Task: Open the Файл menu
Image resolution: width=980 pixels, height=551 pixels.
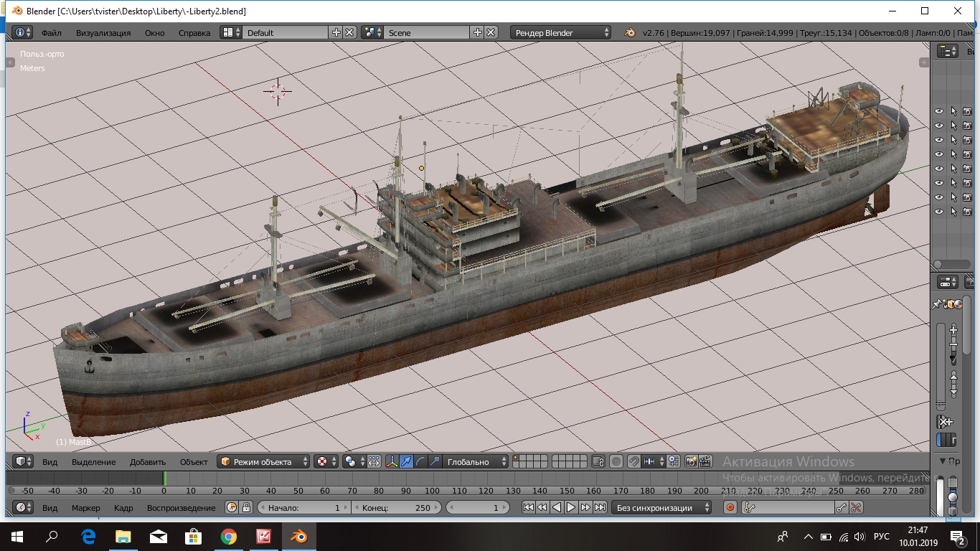Action: tap(51, 33)
